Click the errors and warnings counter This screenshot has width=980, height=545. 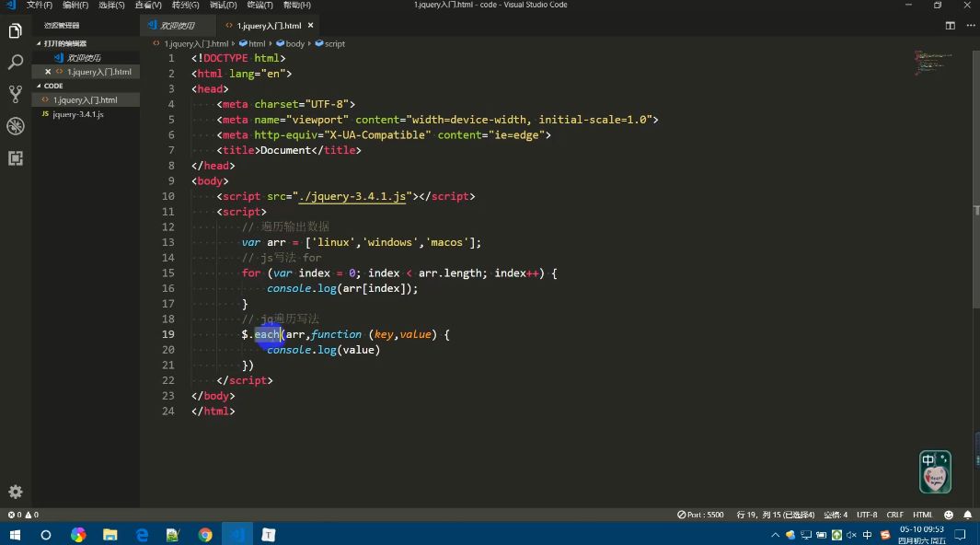tap(23, 515)
